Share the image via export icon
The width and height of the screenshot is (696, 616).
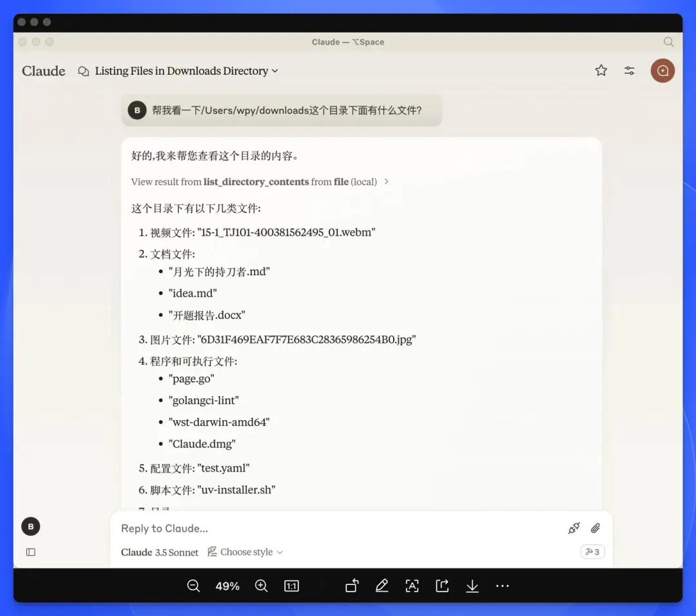442,586
